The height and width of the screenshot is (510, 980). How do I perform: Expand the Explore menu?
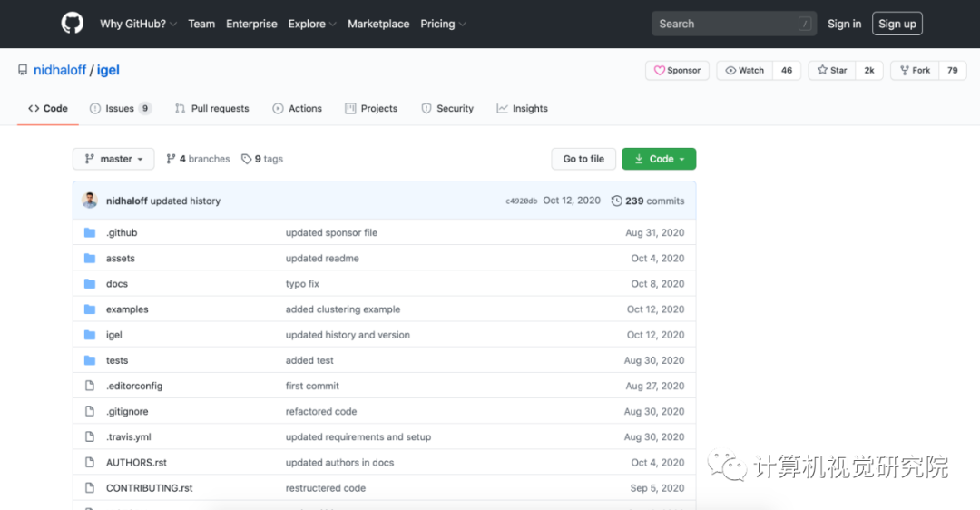(x=312, y=24)
